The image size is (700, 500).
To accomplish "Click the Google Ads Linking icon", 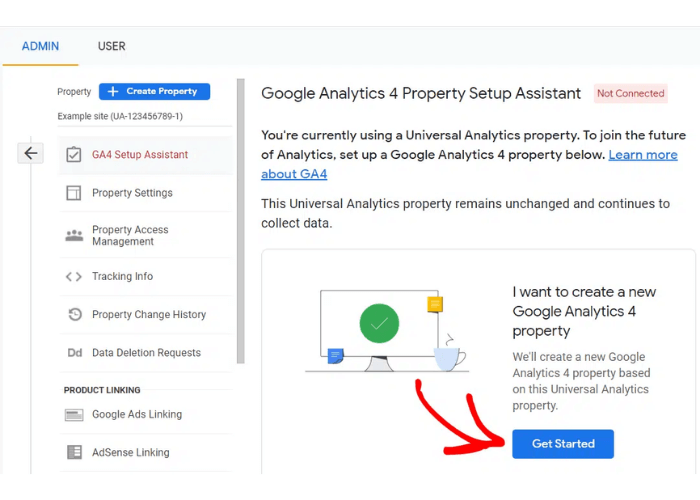I will click(74, 415).
